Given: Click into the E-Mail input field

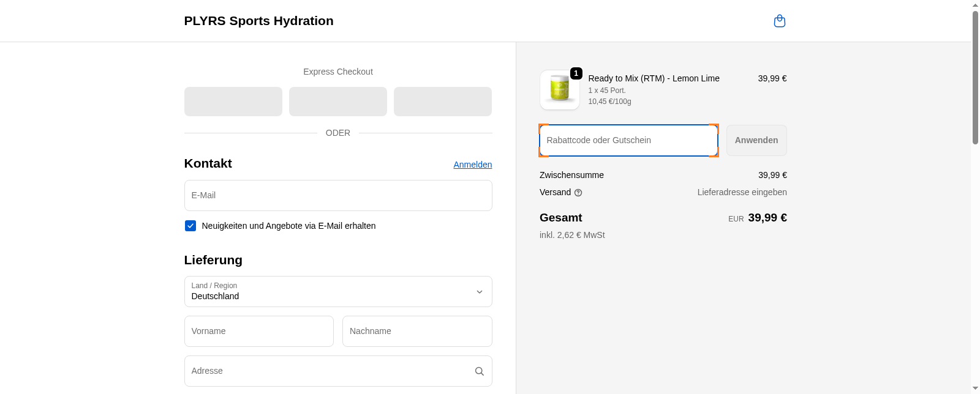Looking at the screenshot, I should [x=337, y=196].
